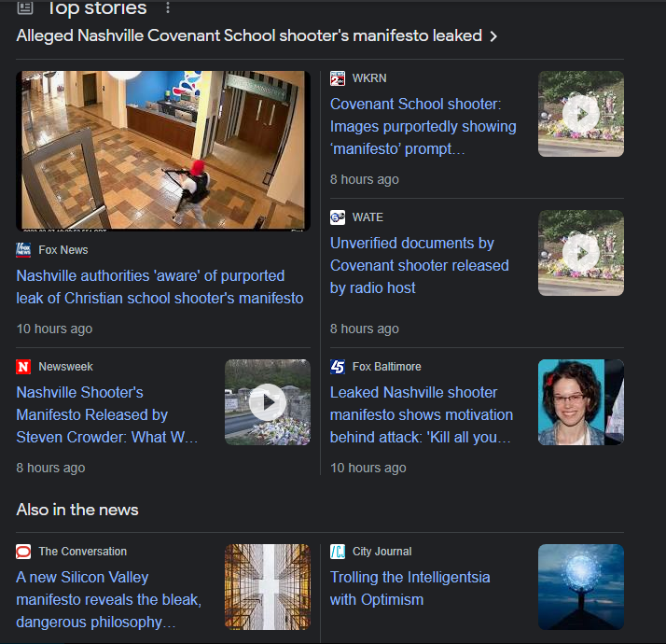Open the Fox Baltimore story photo thumbnail
The height and width of the screenshot is (644, 666).
[x=581, y=402]
